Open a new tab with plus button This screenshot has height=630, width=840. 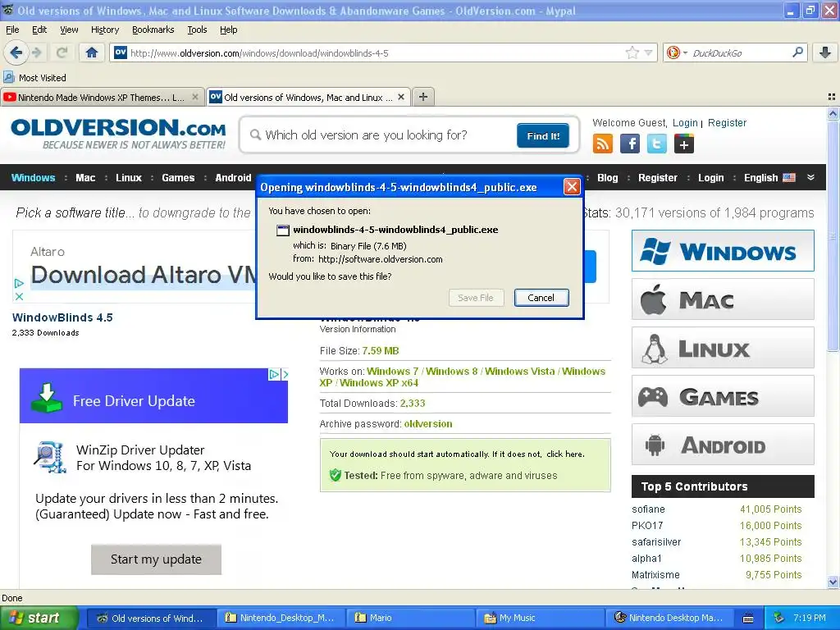[x=423, y=97]
